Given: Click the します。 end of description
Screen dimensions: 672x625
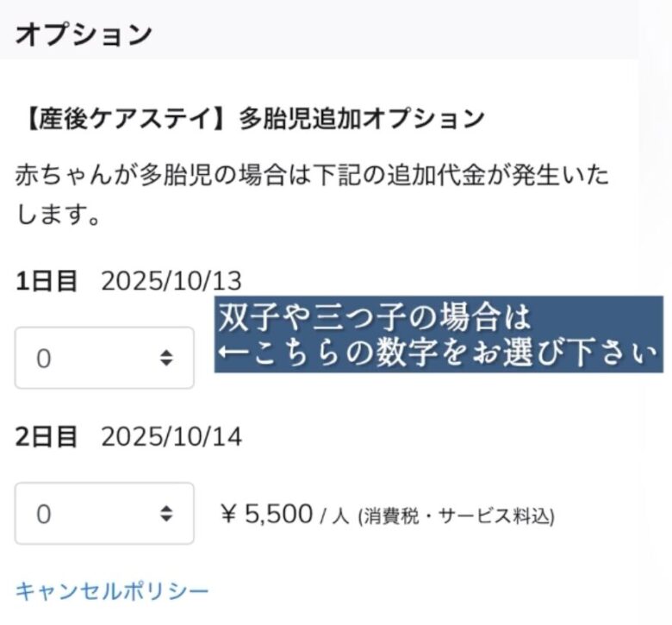Looking at the screenshot, I should click(58, 214).
